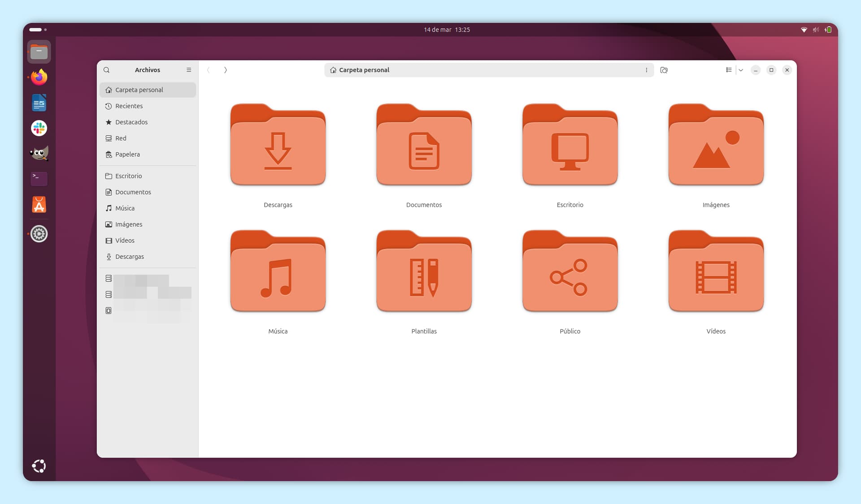Select Vídeos bookmark in the sidebar

pyautogui.click(x=148, y=240)
